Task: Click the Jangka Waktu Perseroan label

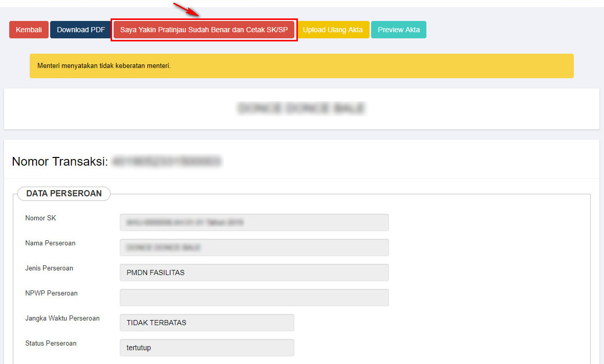Action: pyautogui.click(x=62, y=318)
